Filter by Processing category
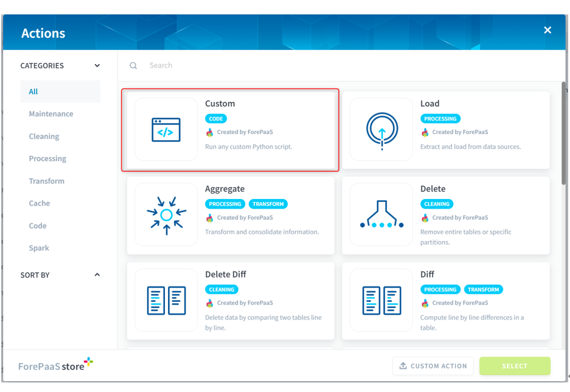Viewport: 570px width, 392px height. (47, 159)
